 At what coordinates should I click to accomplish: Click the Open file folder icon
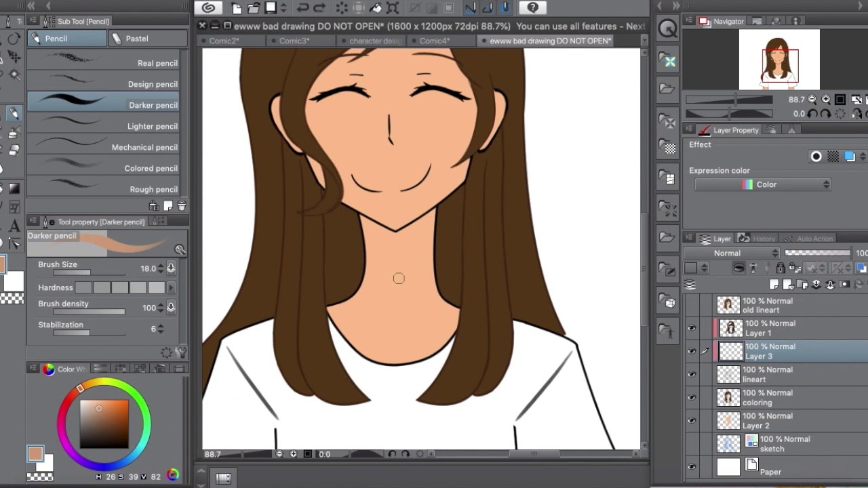point(253,8)
